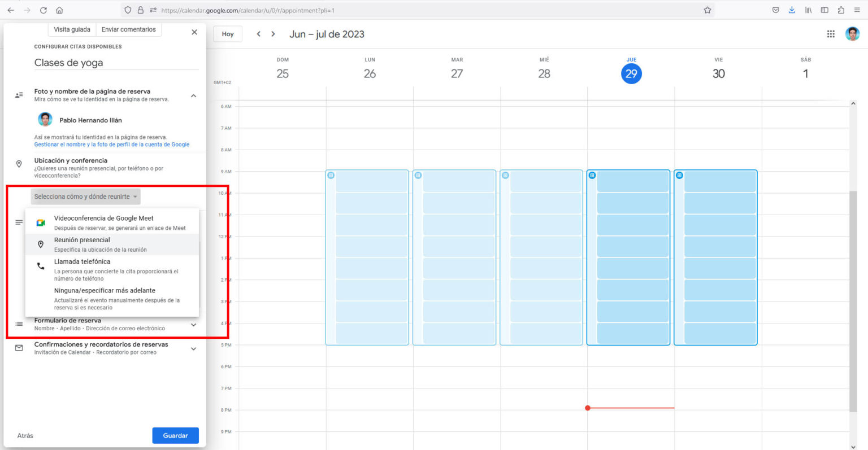868x450 pixels.
Task: Select the Google Meet videoconference option icon
Action: [40, 221]
